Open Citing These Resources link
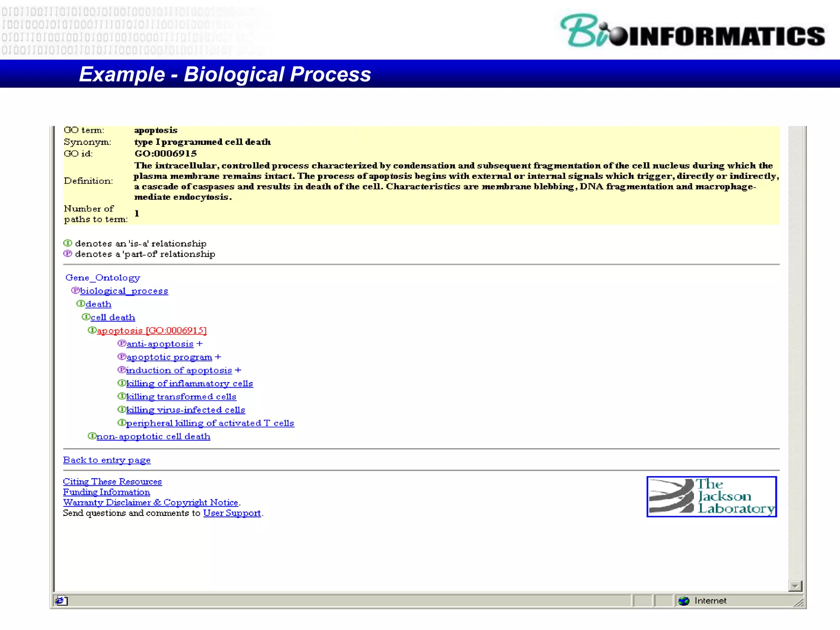Viewport: 840px width, 630px height. pos(112,482)
